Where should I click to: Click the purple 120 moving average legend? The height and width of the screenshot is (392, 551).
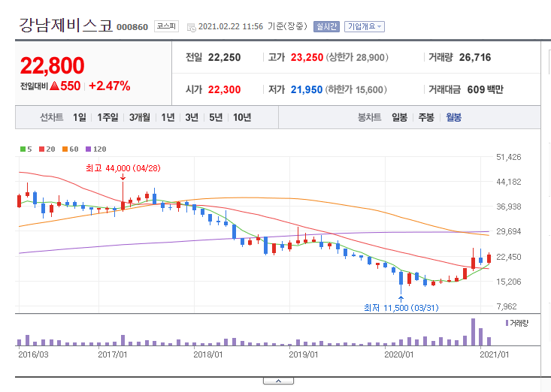(x=96, y=149)
